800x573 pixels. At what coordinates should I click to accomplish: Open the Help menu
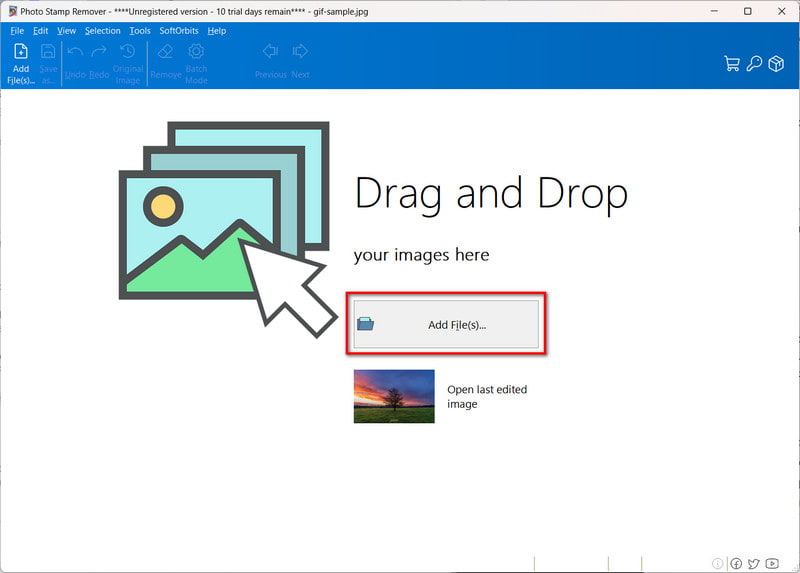coord(217,31)
